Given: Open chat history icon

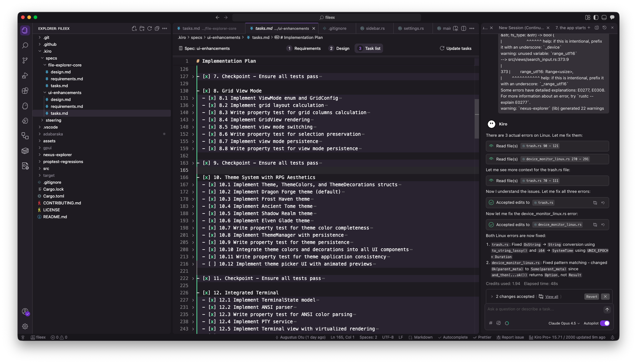Looking at the screenshot, I should click(604, 28).
